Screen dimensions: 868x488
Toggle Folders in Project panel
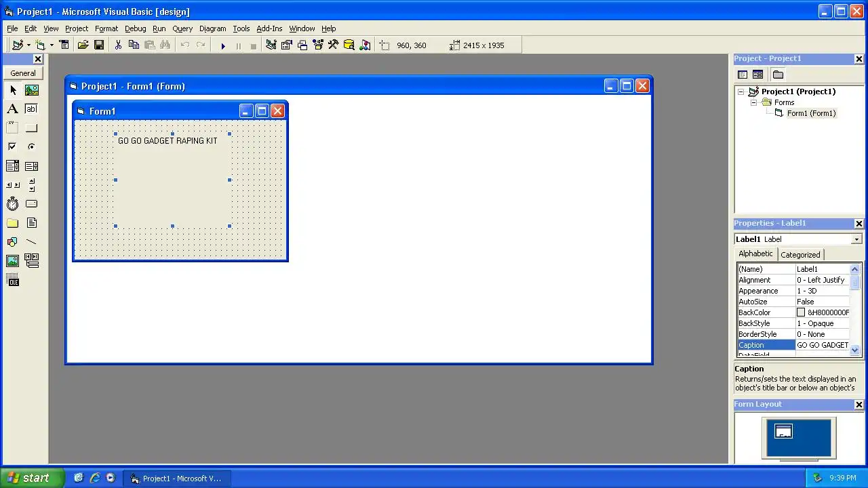pos(778,75)
